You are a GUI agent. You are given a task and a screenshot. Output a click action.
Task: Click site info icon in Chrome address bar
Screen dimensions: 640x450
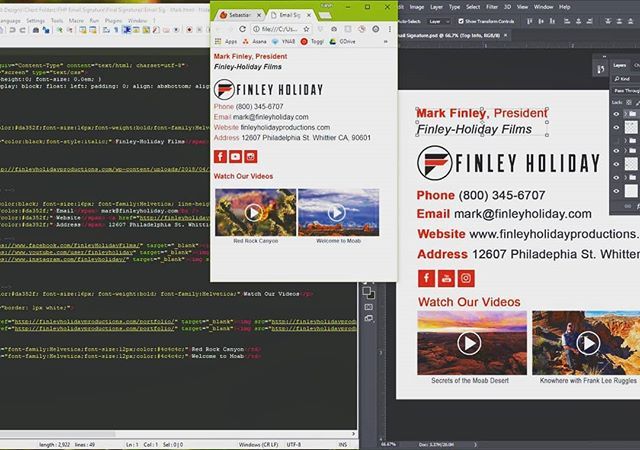[256, 29]
